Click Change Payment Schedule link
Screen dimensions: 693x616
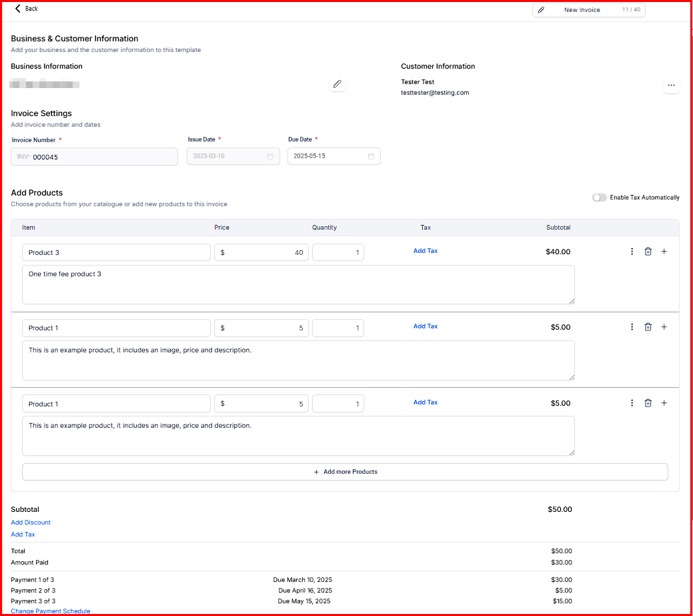tap(50, 611)
